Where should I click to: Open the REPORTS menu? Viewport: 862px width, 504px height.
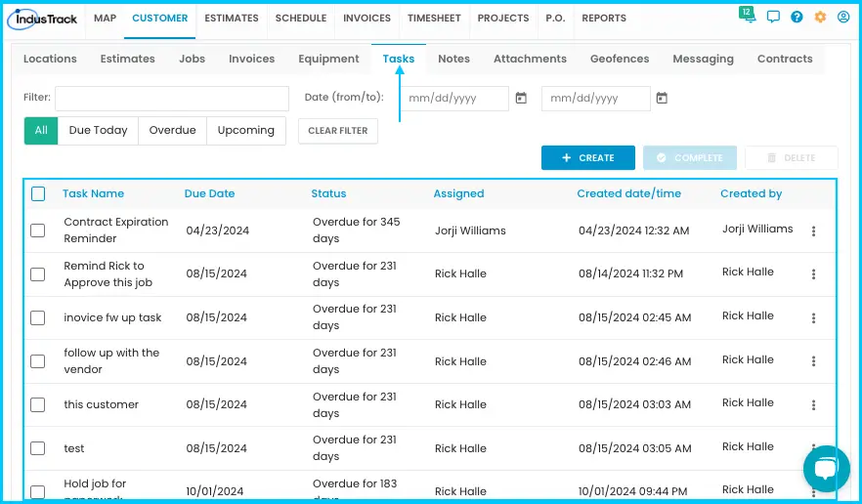604,19
